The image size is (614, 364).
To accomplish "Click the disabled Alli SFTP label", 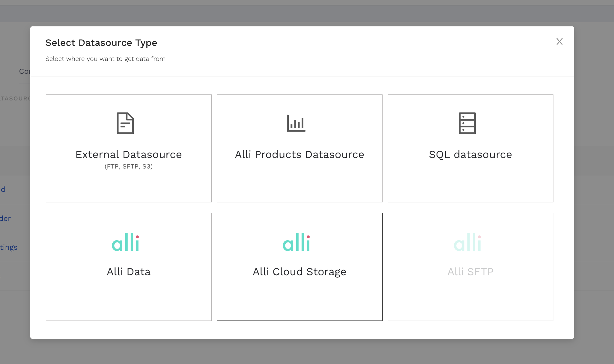I will click(x=470, y=272).
